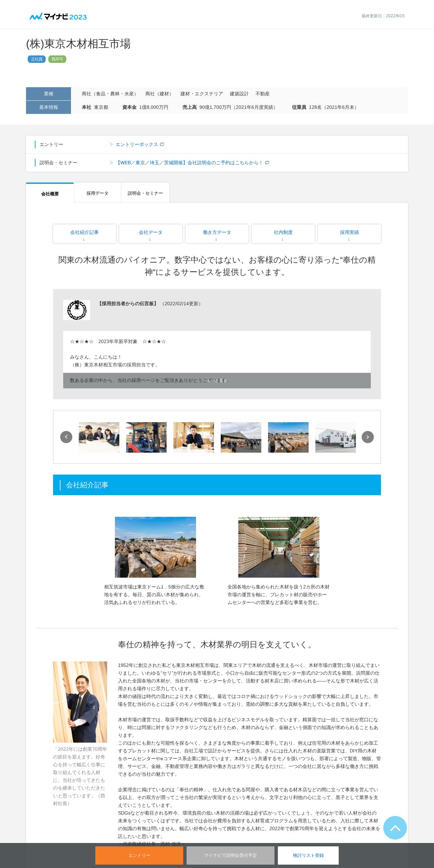Click the 既卒可 badge

(57, 59)
